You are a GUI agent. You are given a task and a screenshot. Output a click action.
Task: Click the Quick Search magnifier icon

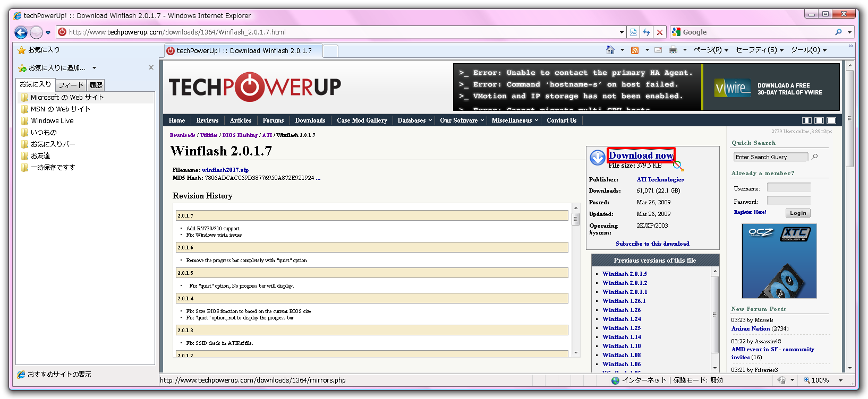tap(815, 157)
